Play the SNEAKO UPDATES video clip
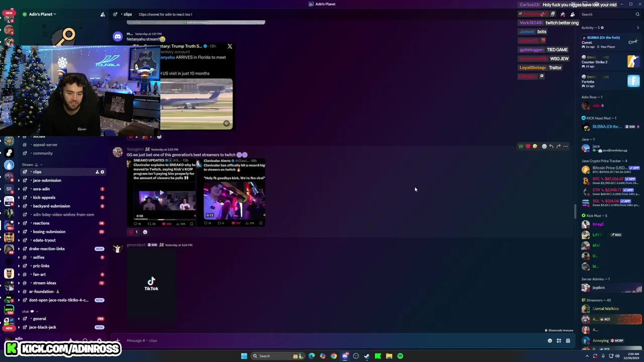Viewport: 644px width, 362px height. [162, 193]
